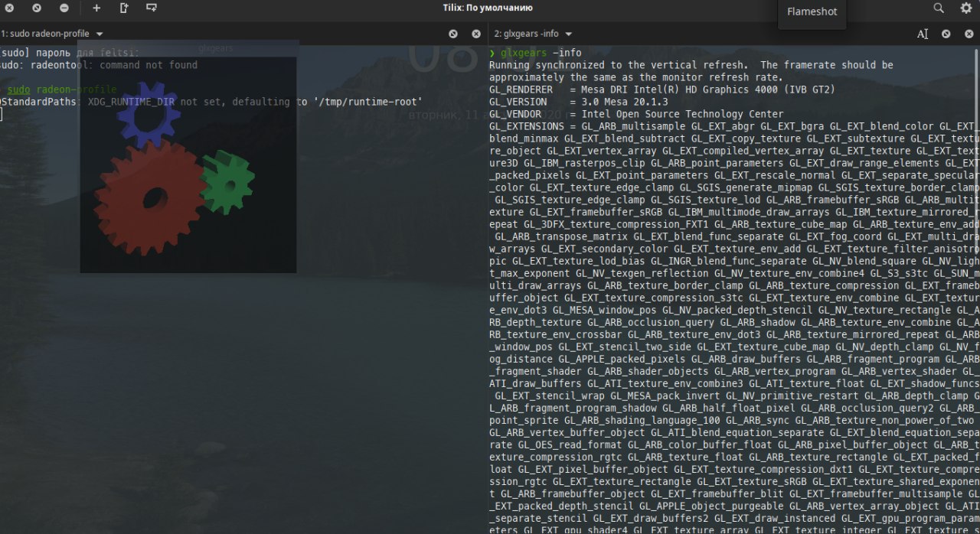Open the Tilix search magnifier icon
The image size is (980, 534).
pos(939,8)
